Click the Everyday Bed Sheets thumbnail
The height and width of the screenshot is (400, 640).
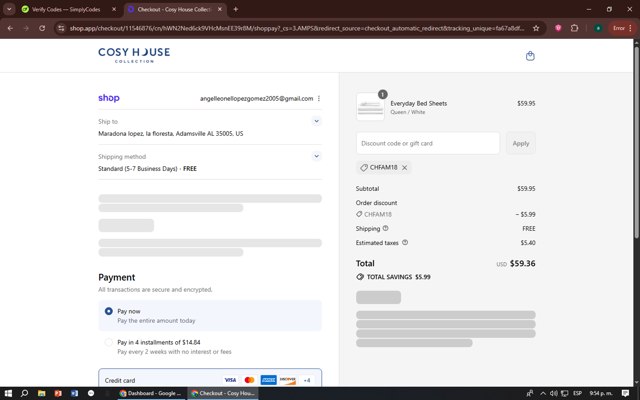coord(370,107)
